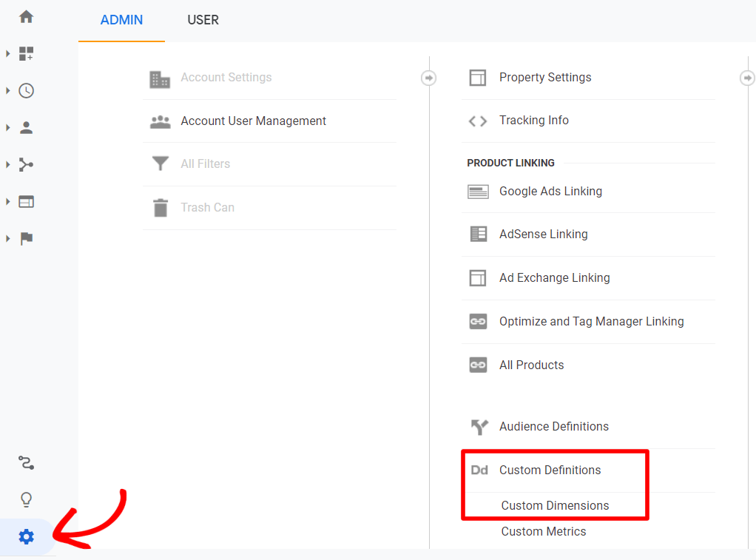The width and height of the screenshot is (756, 560).
Task: Open the Customization dashboard icon
Action: 26,53
